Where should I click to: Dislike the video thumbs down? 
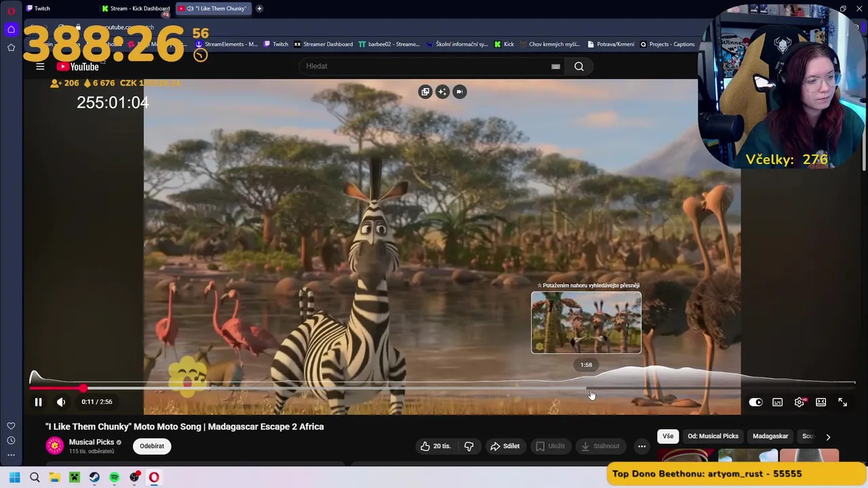(469, 446)
